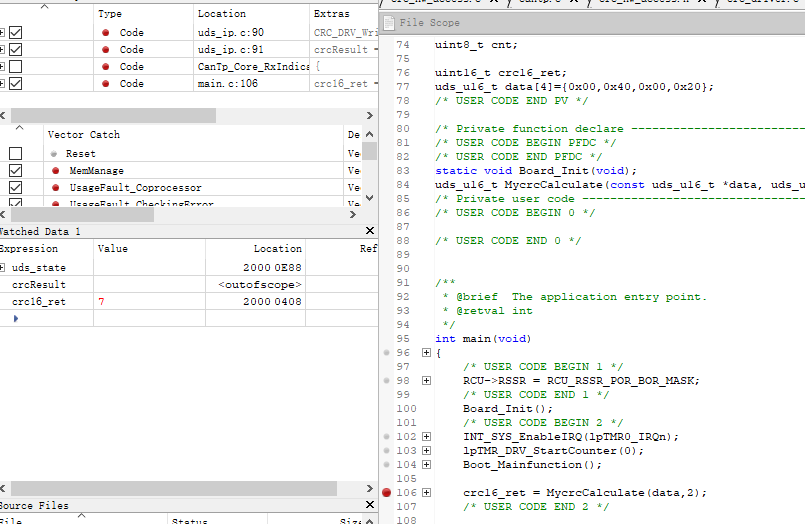This screenshot has height=524, width=805.
Task: Disable the main.c:106 breakpoint checkbox
Action: coord(15,83)
